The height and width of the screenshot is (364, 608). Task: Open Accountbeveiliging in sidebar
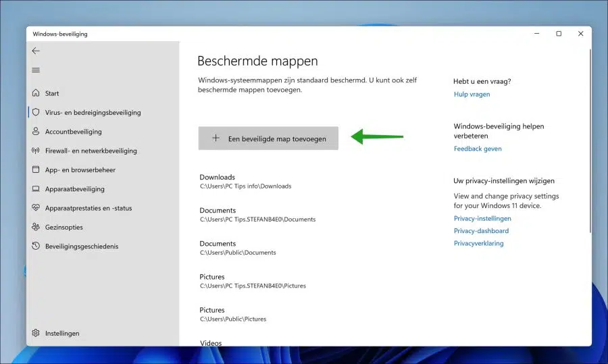73,132
